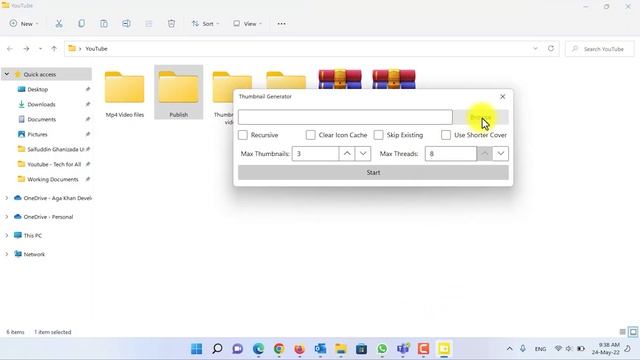Select the first WinRAR archive file
Screen dimensions: 640x360
pyautogui.click(x=340, y=79)
